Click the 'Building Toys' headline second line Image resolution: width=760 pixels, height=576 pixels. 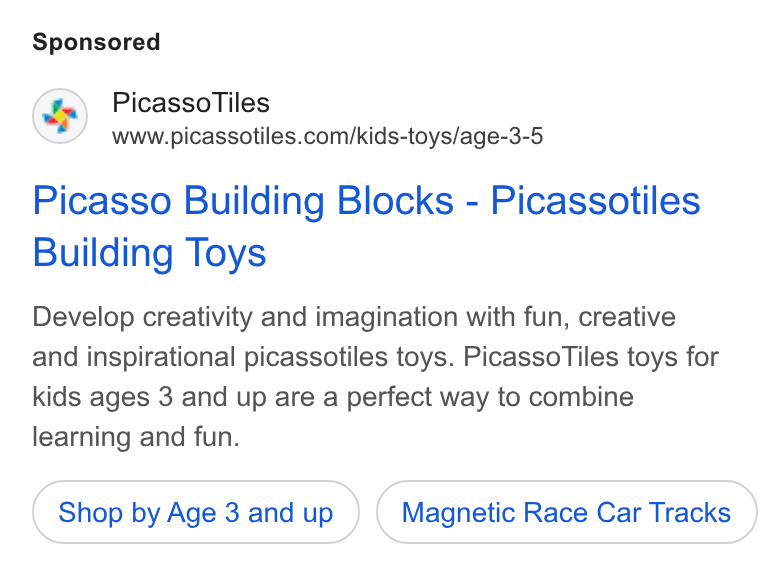coord(149,253)
